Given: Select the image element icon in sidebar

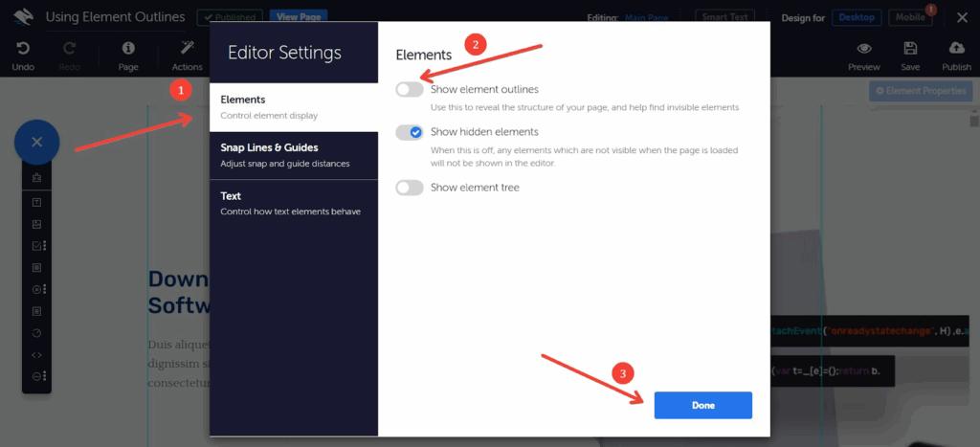Looking at the screenshot, I should point(36,224).
